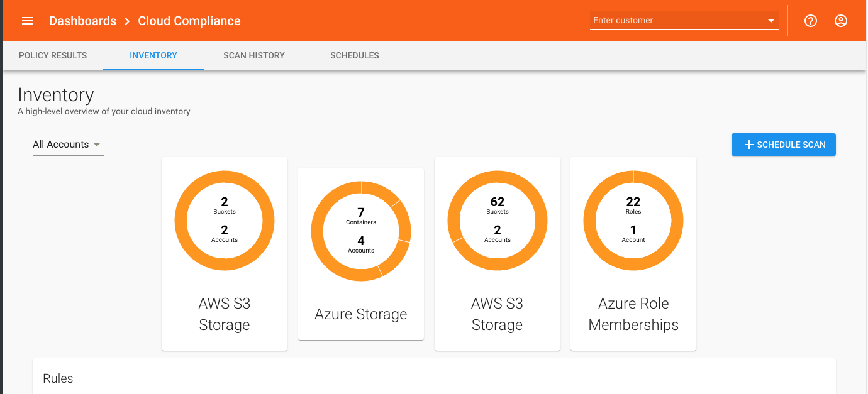Open the Azure Role Memberships card
Viewport: 868px width, 394px height.
coord(633,254)
